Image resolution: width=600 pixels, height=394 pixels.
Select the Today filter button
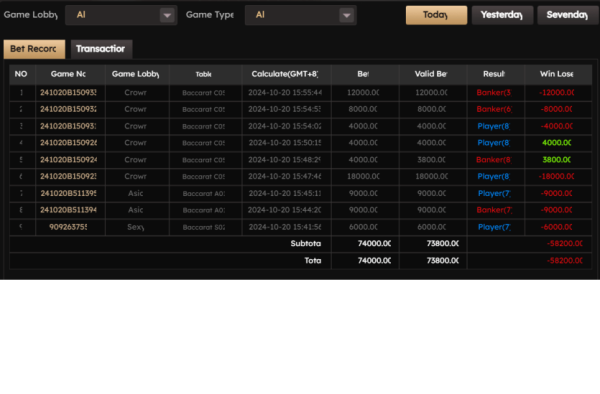pos(436,15)
